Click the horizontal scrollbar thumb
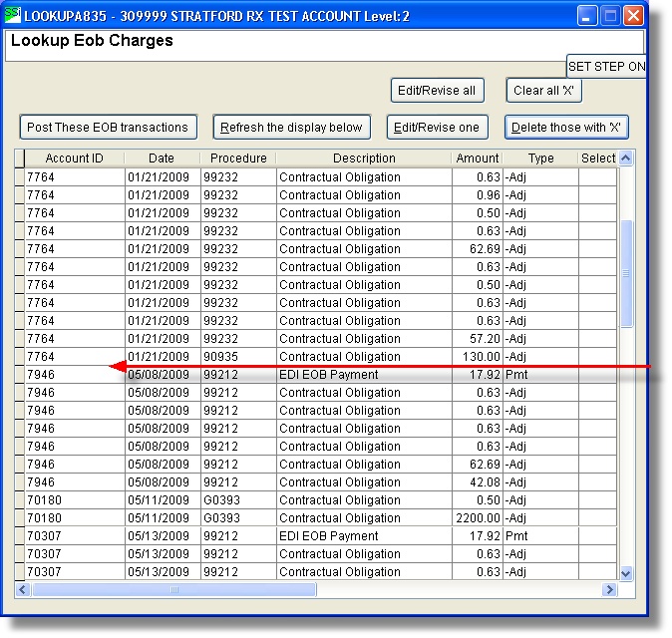This screenshot has height=638, width=672. [x=174, y=590]
